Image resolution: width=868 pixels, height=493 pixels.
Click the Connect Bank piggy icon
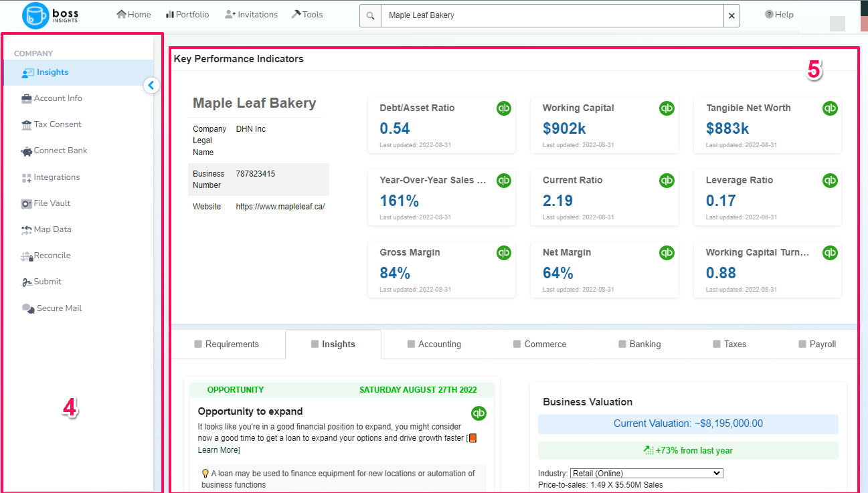point(27,151)
